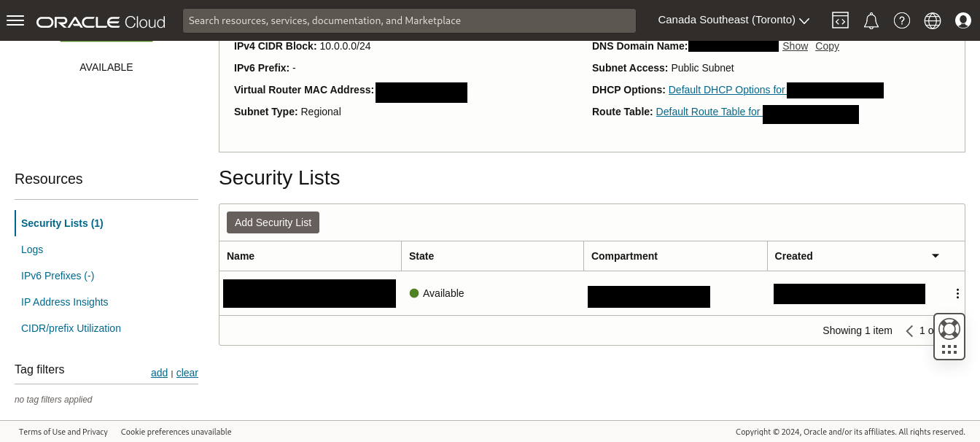Open actions menu for the security list row
This screenshot has height=442, width=980.
point(957,293)
